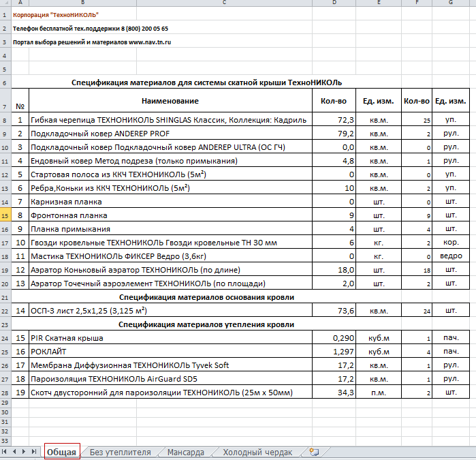Image resolution: width=476 pixels, height=460 pixels.
Task: Select column G header
Action: pos(450,3)
